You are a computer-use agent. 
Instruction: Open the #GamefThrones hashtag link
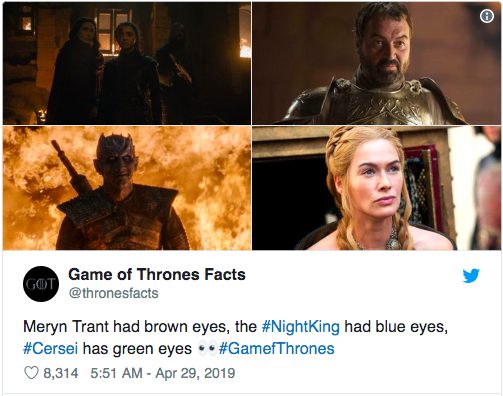click(x=277, y=349)
